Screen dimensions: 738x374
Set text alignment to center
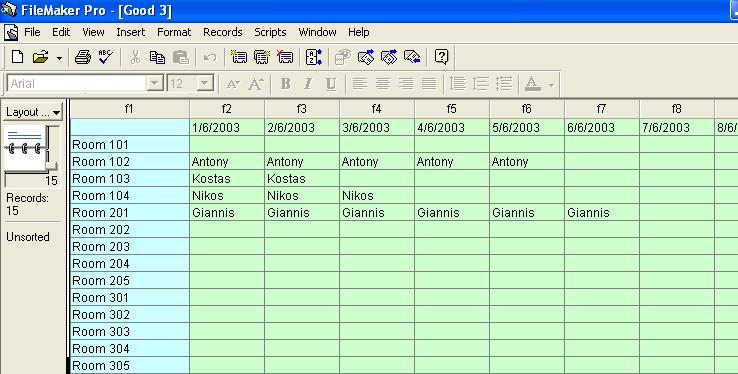pos(383,84)
